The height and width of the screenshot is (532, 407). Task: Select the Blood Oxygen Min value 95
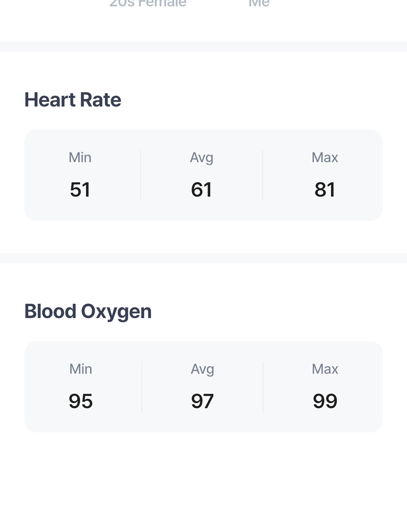click(x=81, y=401)
